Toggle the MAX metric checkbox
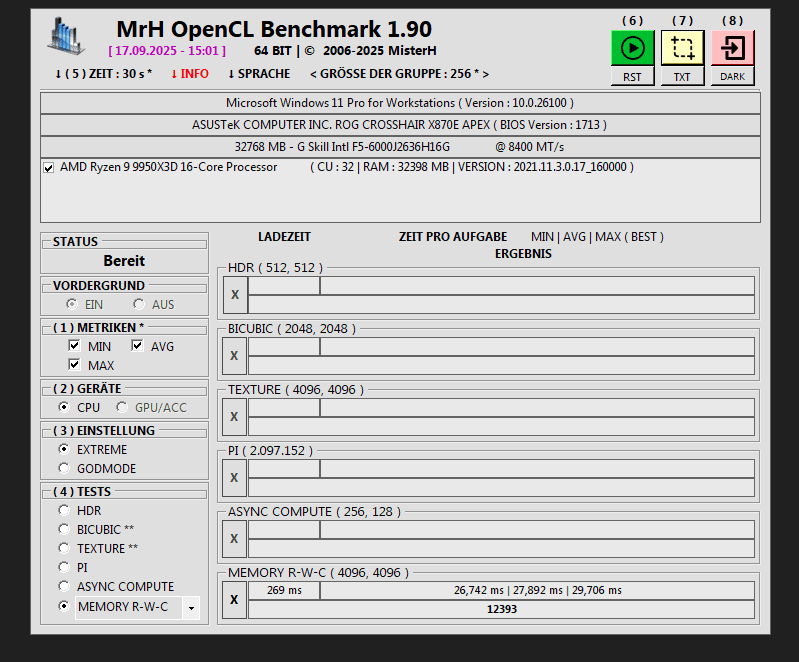This screenshot has width=799, height=662. tap(74, 364)
